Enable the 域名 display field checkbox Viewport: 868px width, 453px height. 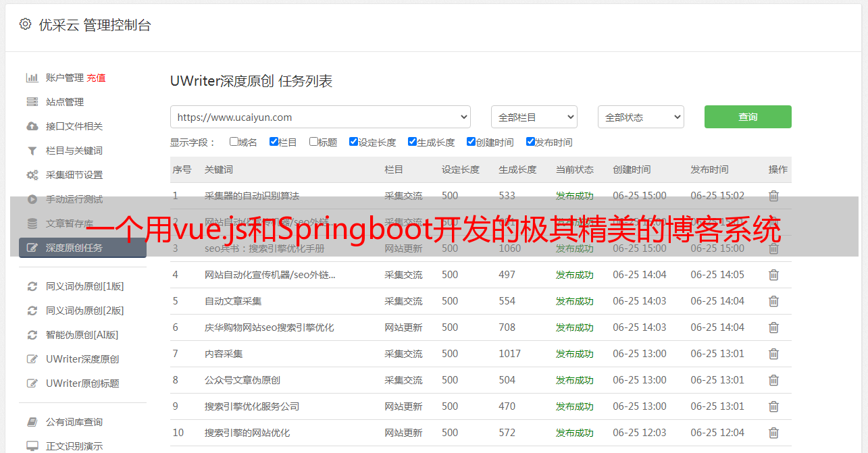point(234,142)
